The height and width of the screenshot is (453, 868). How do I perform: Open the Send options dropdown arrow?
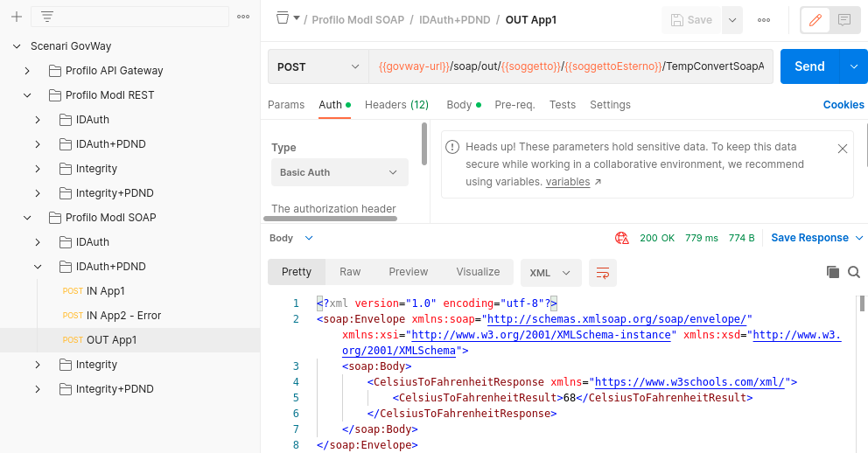point(854,66)
